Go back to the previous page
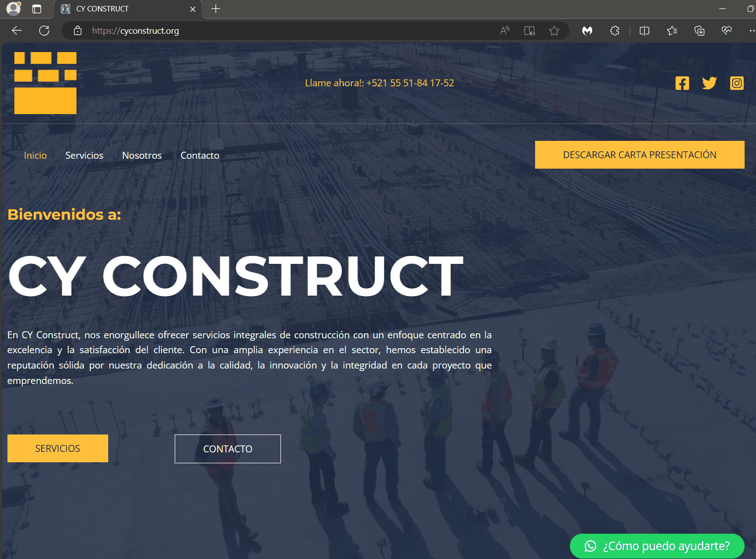This screenshot has width=756, height=559. point(17,31)
